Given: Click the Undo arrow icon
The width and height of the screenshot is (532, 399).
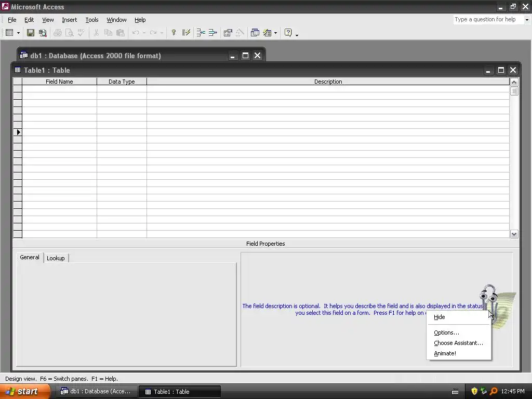Looking at the screenshot, I should [x=136, y=33].
